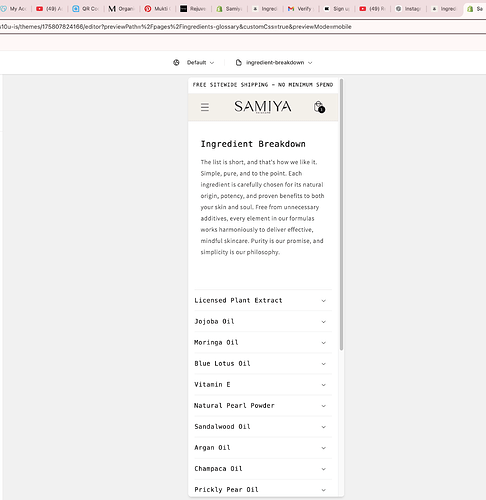Viewport: 486px width, 500px height.
Task: Click the Ingredient Breakdown heading
Action: point(253,144)
